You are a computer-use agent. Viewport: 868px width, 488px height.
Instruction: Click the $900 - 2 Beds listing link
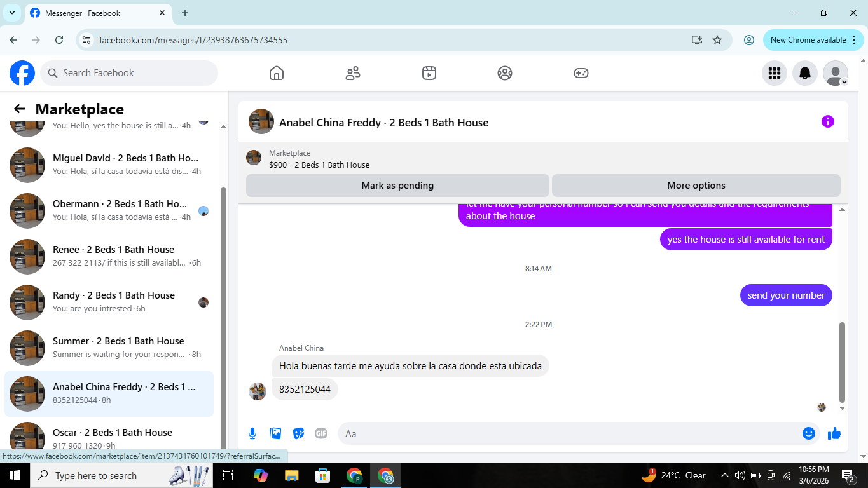pos(319,165)
